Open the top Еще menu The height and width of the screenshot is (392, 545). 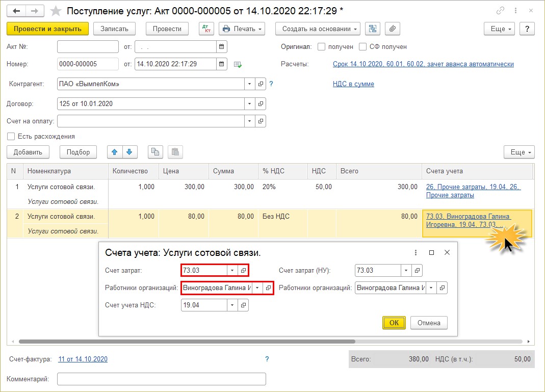(499, 29)
